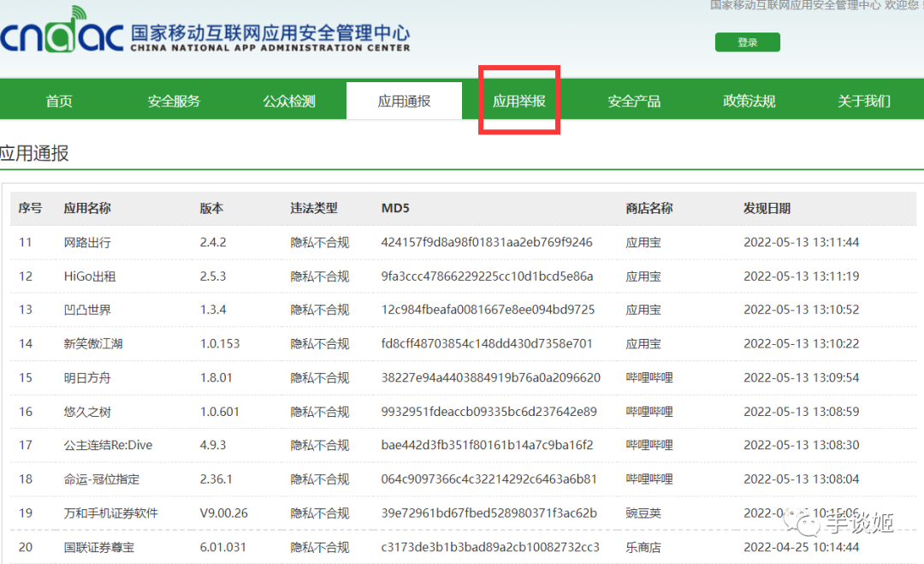The width and height of the screenshot is (924, 564).
Task: Open the 安全服务 nav item
Action: click(174, 101)
